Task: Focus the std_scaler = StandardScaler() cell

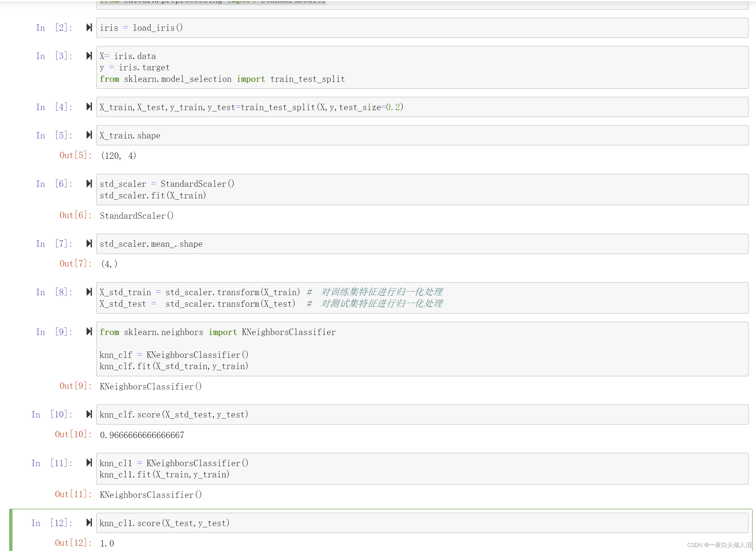Action: [422, 190]
